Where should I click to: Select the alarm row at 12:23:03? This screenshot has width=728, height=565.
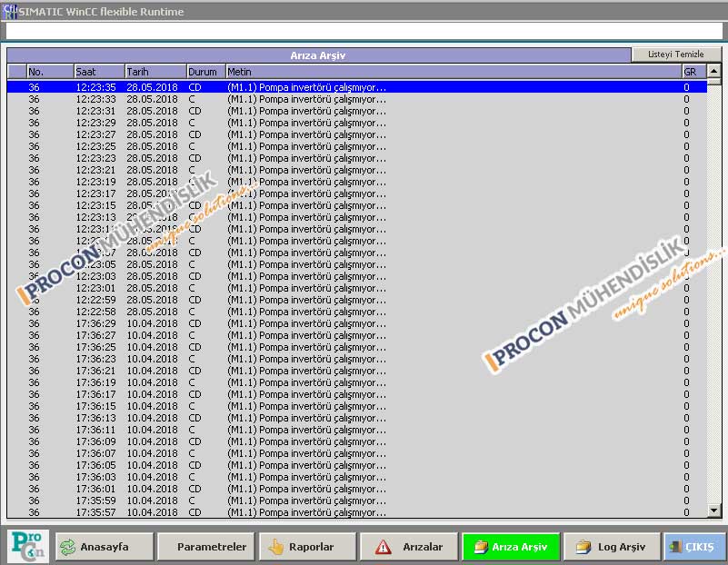click(x=356, y=276)
